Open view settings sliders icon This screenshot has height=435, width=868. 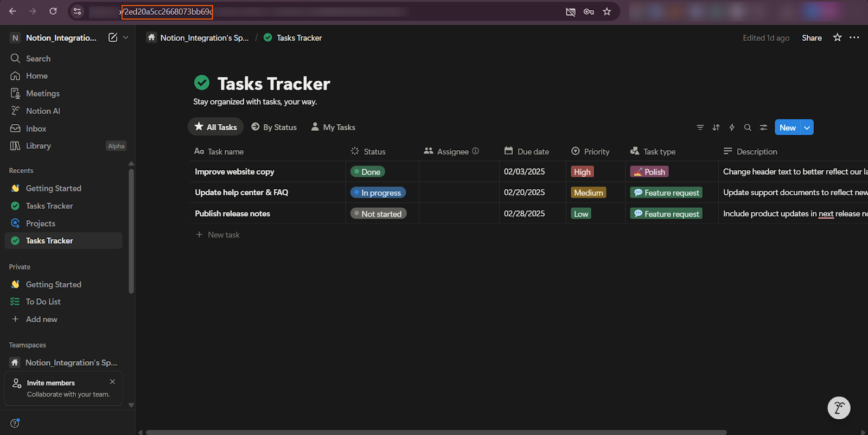[763, 127]
